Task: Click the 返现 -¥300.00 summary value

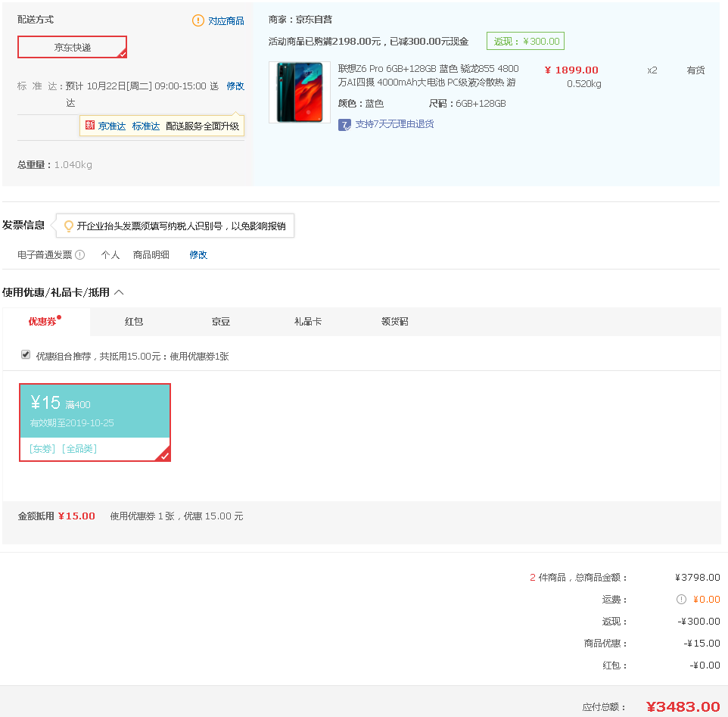Action: pyautogui.click(x=698, y=622)
